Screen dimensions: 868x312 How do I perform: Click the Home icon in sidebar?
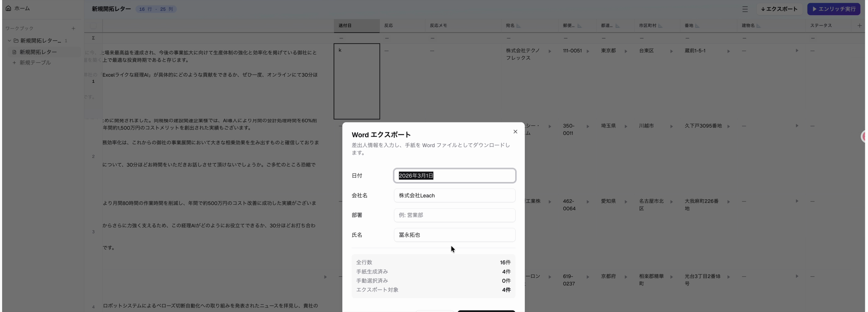tap(8, 8)
